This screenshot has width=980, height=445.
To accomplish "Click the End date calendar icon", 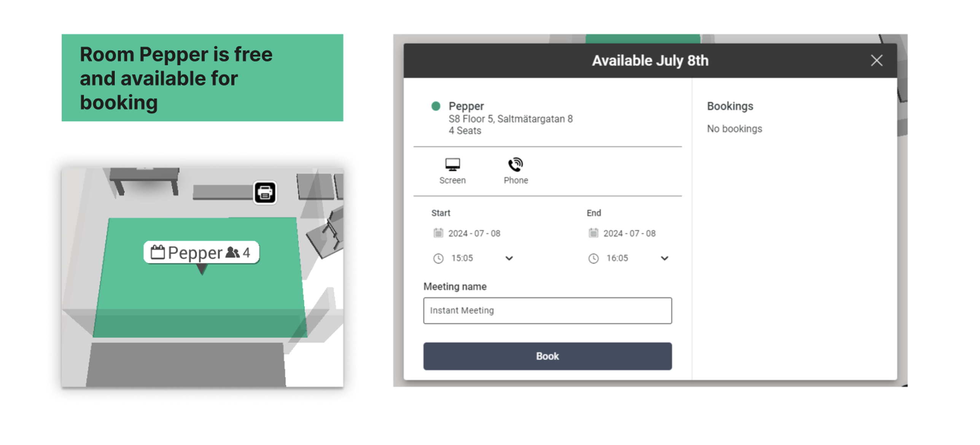I will point(593,233).
